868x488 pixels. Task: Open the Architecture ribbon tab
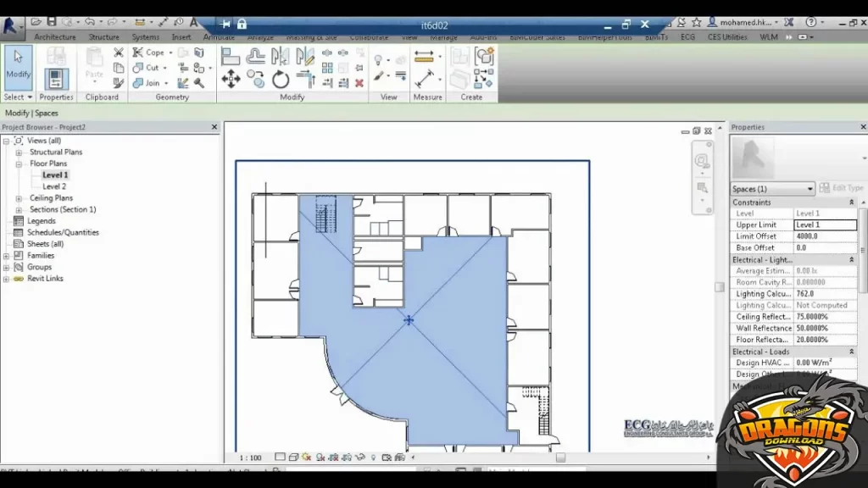[55, 37]
